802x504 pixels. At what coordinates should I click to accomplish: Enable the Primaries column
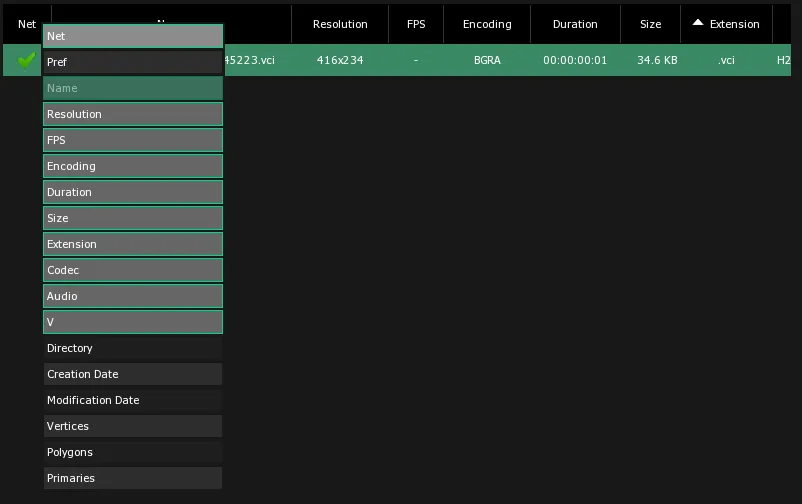[133, 478]
